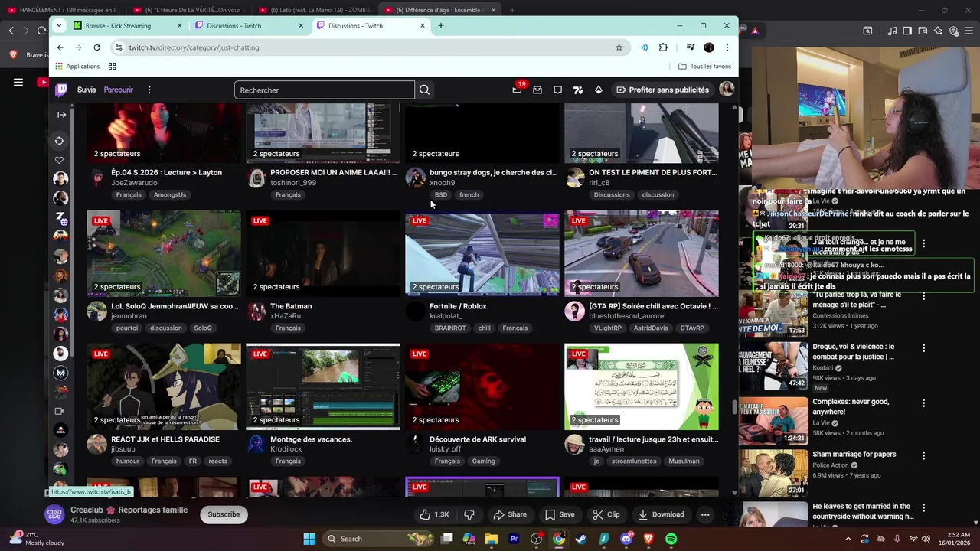The width and height of the screenshot is (980, 551).
Task: Subscribe to Créaclub channel
Action: coord(224,514)
